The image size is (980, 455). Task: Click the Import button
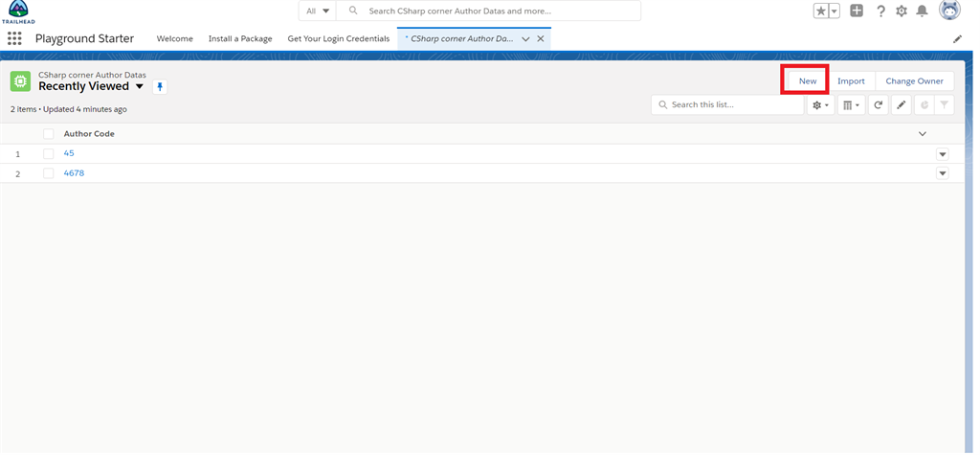pyautogui.click(x=851, y=81)
